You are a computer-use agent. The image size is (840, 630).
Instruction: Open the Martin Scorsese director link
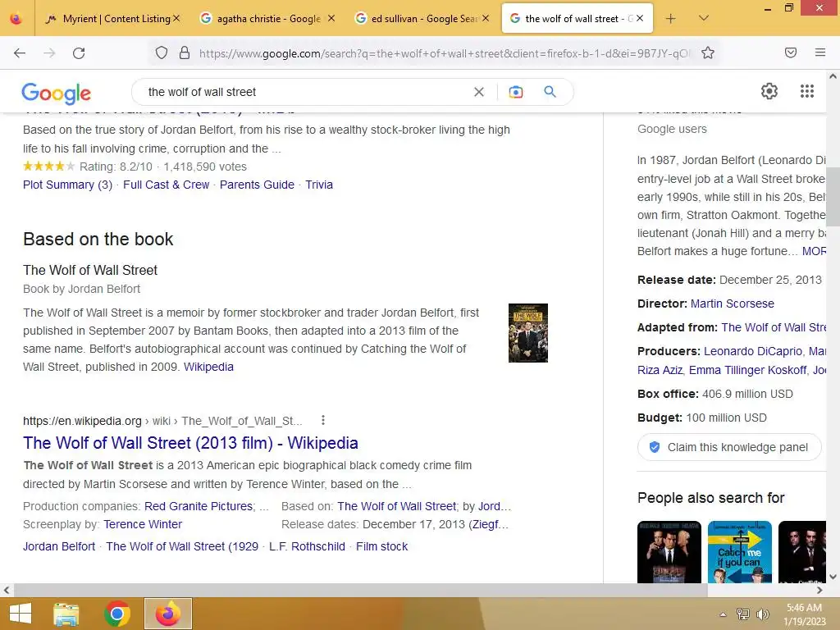(x=733, y=304)
